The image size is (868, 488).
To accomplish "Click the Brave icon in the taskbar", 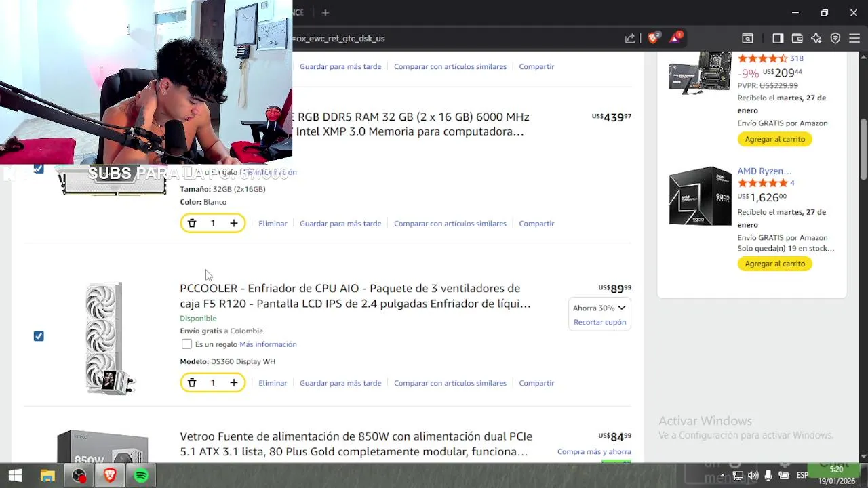I will coord(110,476).
